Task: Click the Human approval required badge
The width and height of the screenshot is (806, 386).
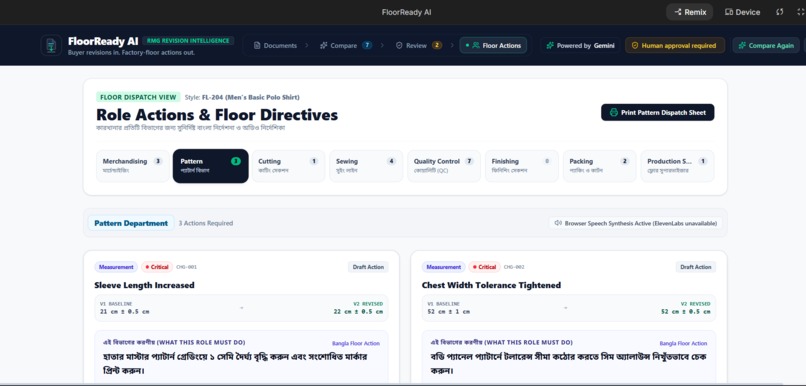Action: click(674, 45)
